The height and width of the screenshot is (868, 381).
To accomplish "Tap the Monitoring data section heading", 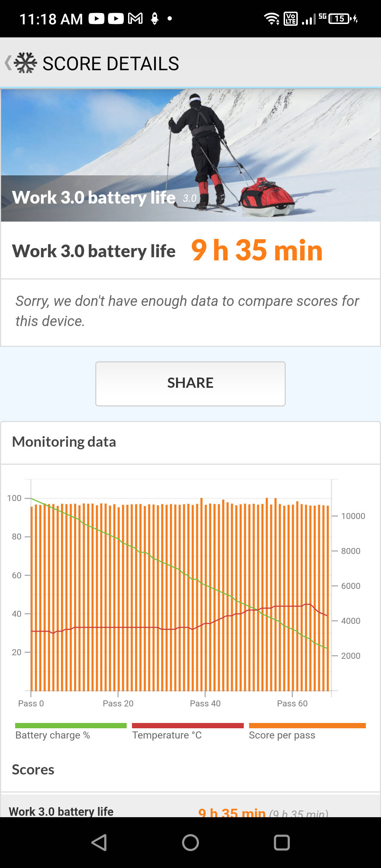I will 64,442.
